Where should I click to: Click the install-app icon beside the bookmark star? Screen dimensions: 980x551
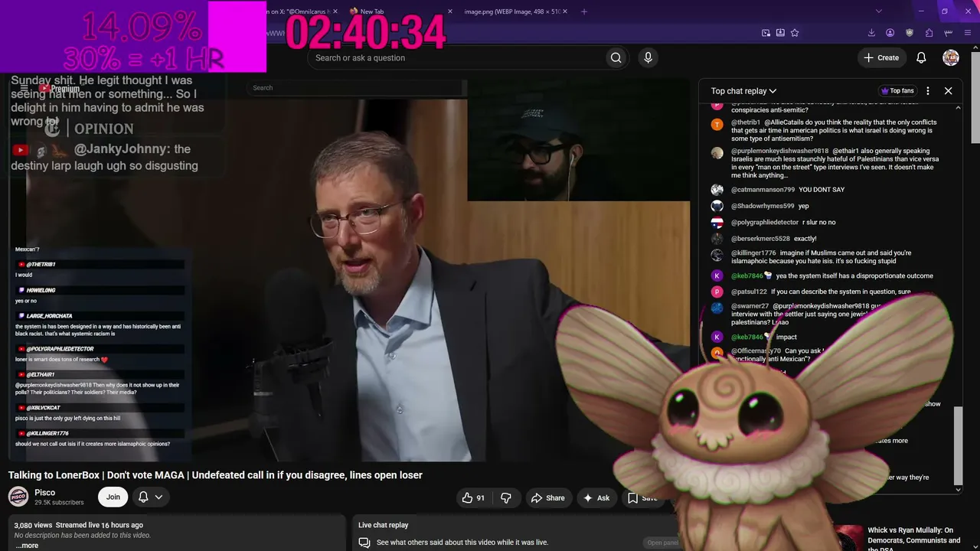(x=780, y=33)
